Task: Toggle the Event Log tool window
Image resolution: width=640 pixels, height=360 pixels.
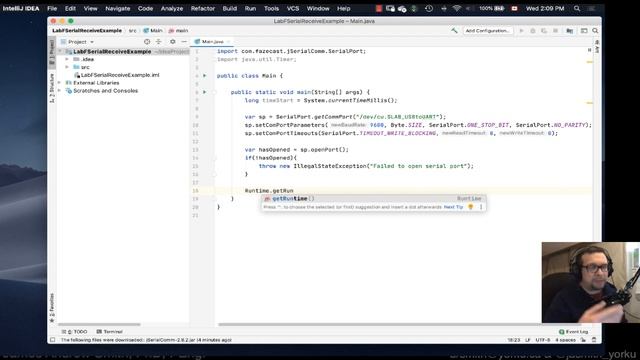Action: 573,332
